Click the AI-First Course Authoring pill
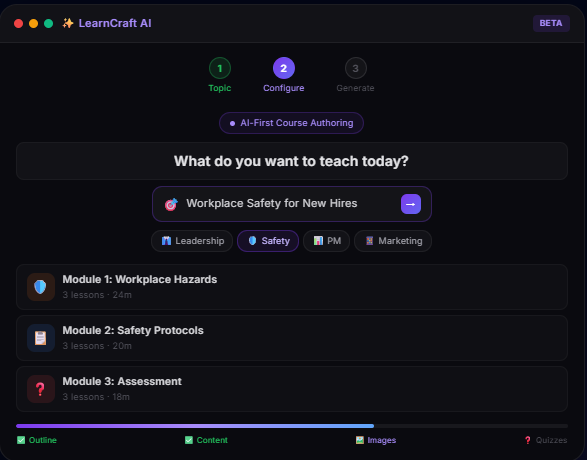587x460 pixels. coord(291,123)
